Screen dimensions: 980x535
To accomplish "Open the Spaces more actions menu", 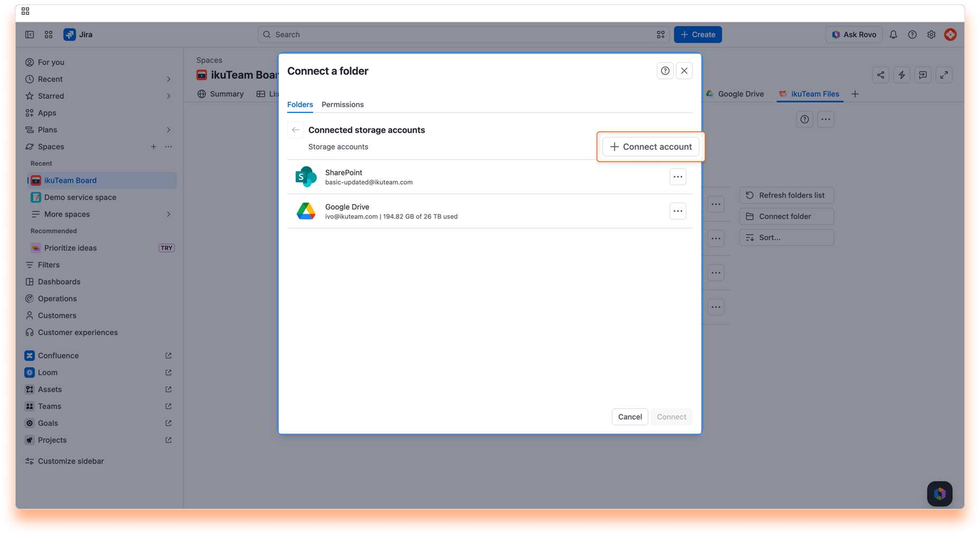I will click(168, 147).
